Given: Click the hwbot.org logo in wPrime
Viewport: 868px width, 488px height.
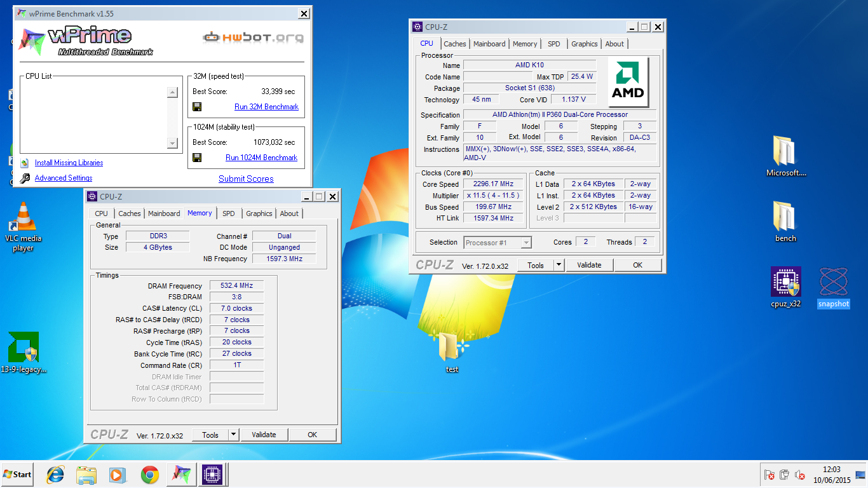Looking at the screenshot, I should click(254, 37).
